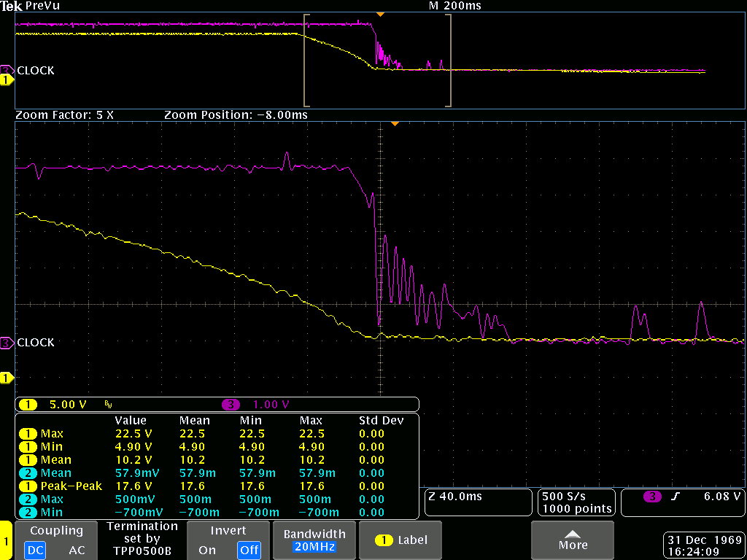The width and height of the screenshot is (747, 560).
Task: Click left zoom bracket in overview
Action: tap(306, 61)
